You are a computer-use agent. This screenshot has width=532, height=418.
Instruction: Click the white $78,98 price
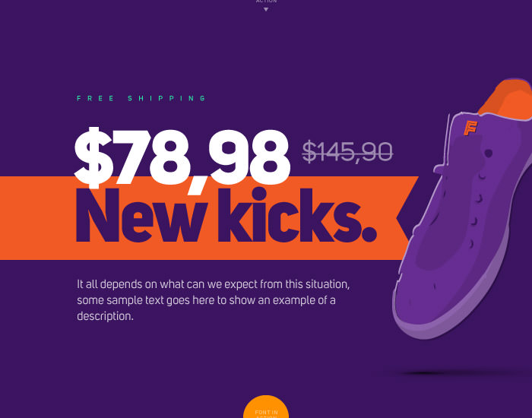coord(182,158)
